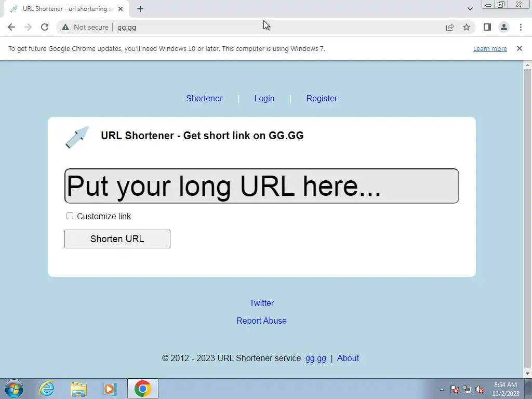Image resolution: width=532 pixels, height=399 pixels.
Task: Select the URL Shortener browser tab
Action: [66, 9]
